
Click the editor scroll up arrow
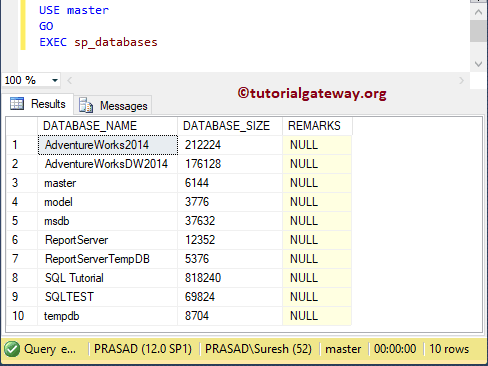point(478,12)
